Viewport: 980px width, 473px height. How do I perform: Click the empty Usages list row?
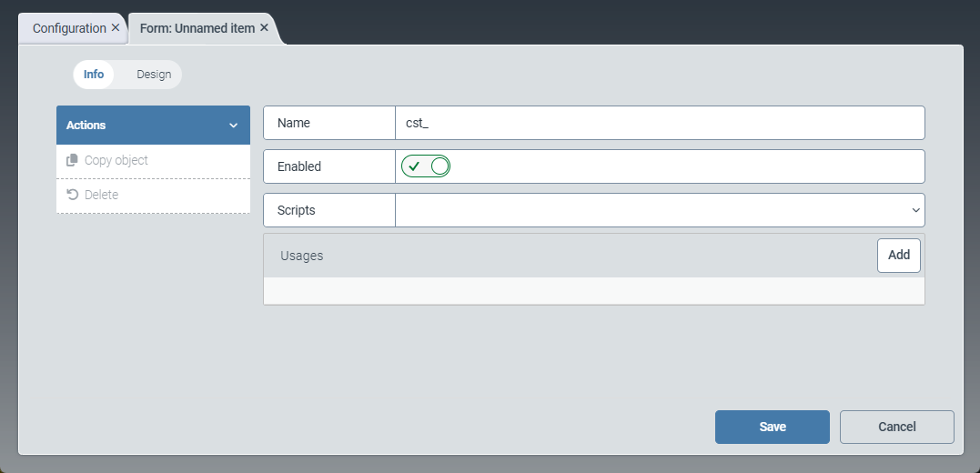[593, 291]
